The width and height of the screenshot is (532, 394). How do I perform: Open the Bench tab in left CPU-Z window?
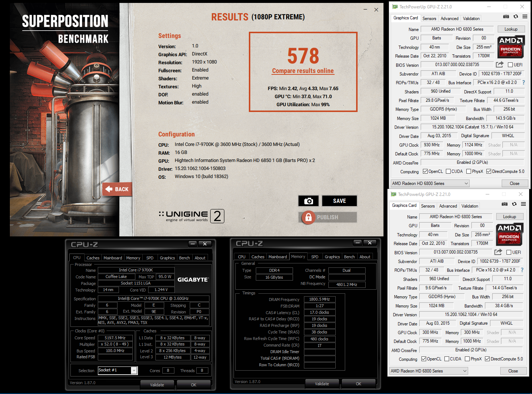(184, 258)
